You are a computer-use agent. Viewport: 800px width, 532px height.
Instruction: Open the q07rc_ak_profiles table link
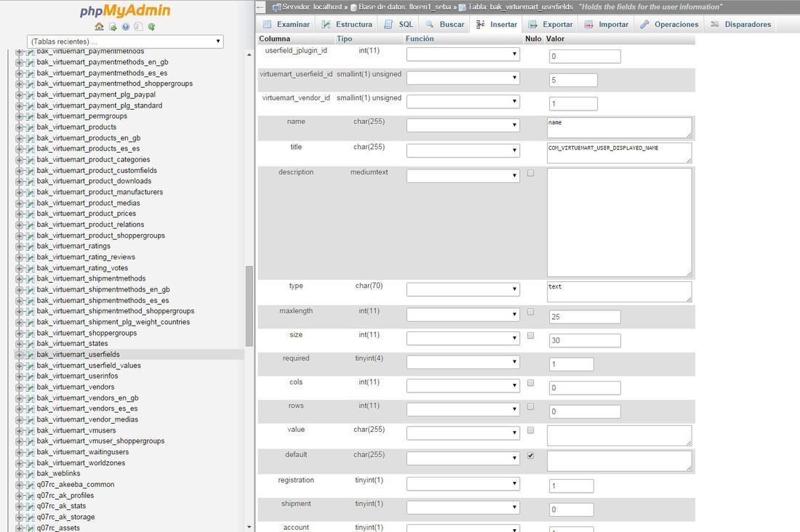[x=65, y=496]
